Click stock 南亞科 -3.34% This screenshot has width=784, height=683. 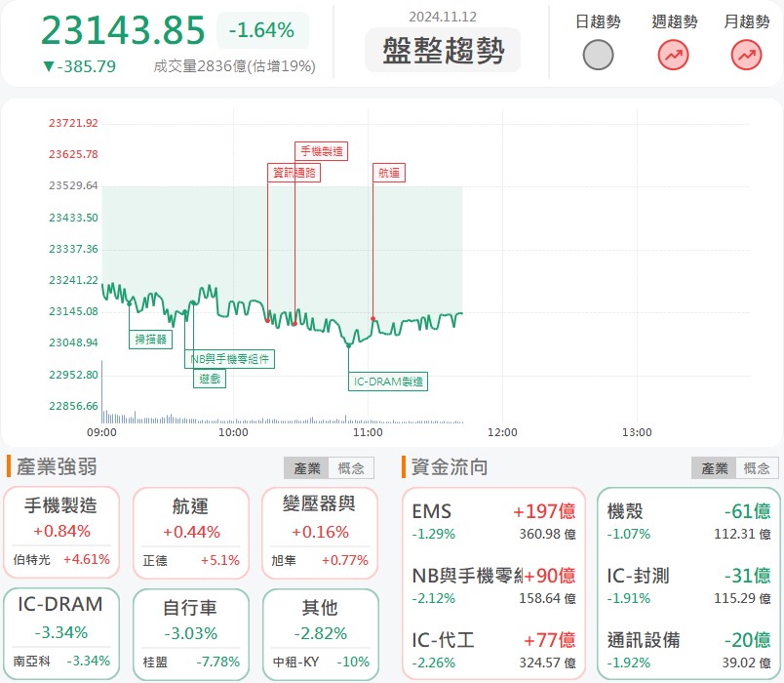tap(61, 661)
